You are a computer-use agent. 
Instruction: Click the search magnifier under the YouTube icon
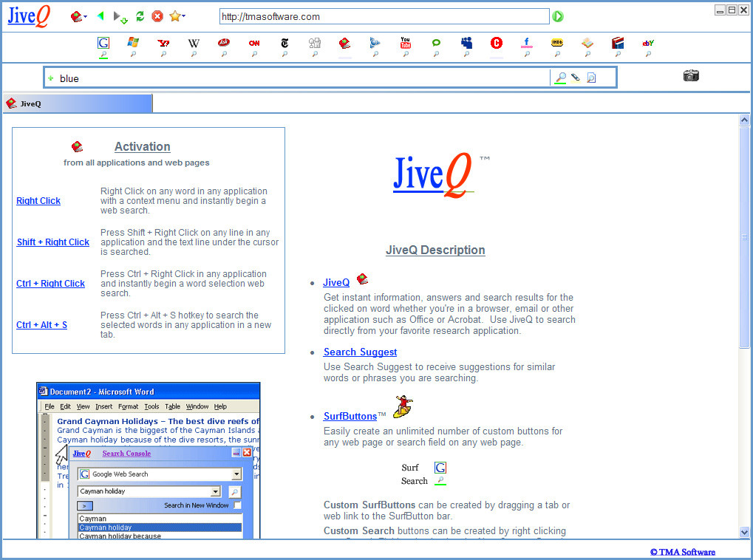coord(406,54)
